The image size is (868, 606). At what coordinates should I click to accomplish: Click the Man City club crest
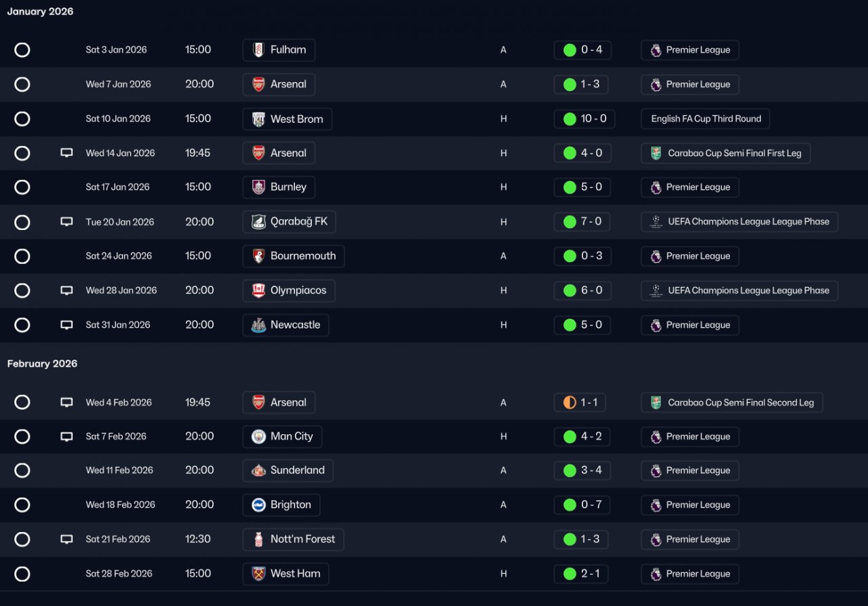click(x=258, y=436)
